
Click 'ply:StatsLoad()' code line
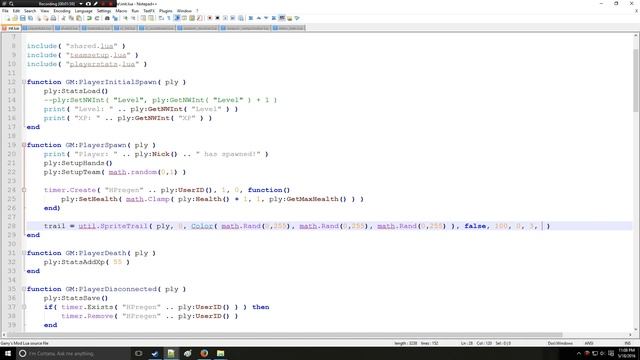[76, 91]
